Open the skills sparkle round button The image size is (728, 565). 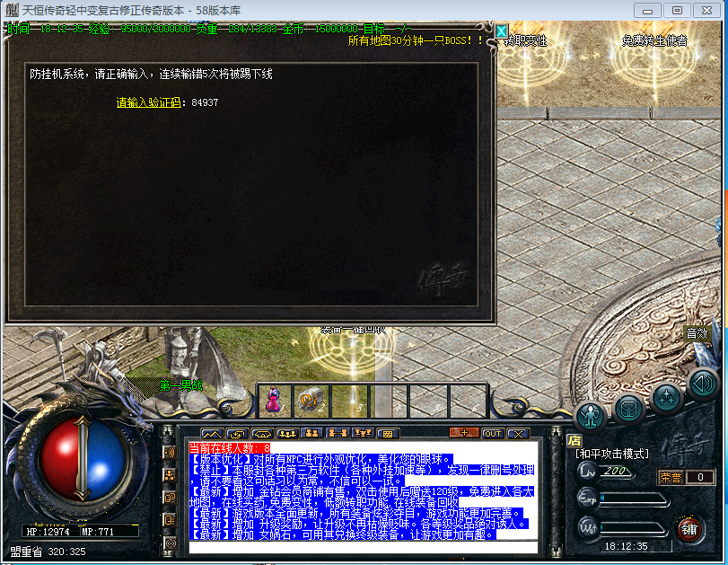667,398
